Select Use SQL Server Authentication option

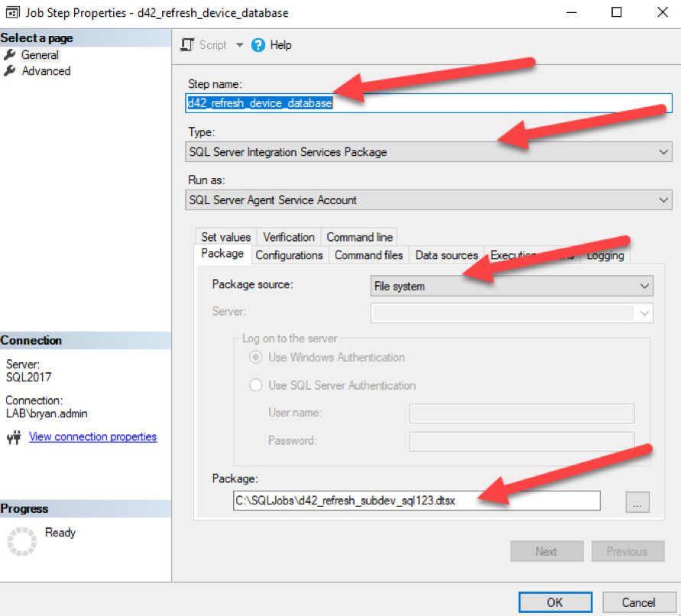[x=256, y=385]
